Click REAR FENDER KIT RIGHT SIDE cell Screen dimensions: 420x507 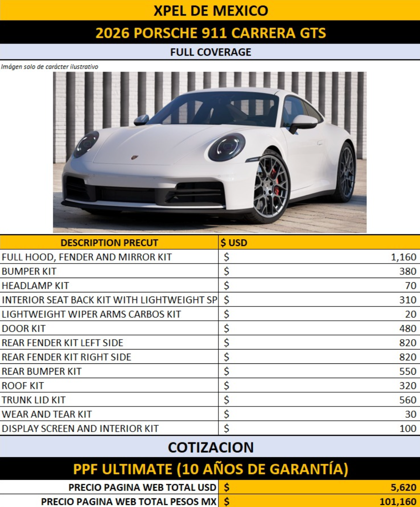[109, 357]
